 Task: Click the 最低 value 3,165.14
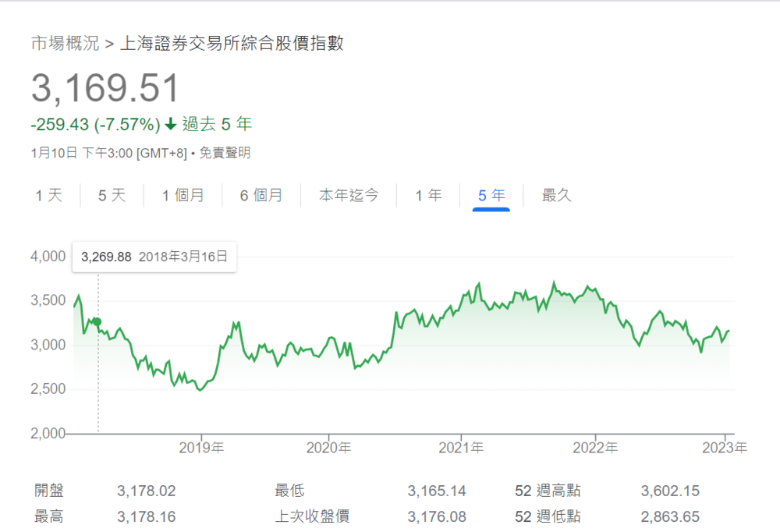click(x=437, y=491)
